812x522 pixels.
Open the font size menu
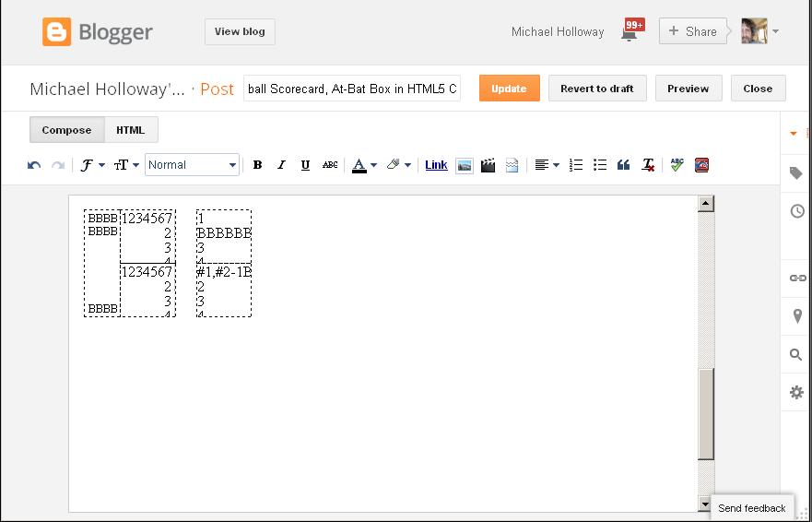pos(126,165)
